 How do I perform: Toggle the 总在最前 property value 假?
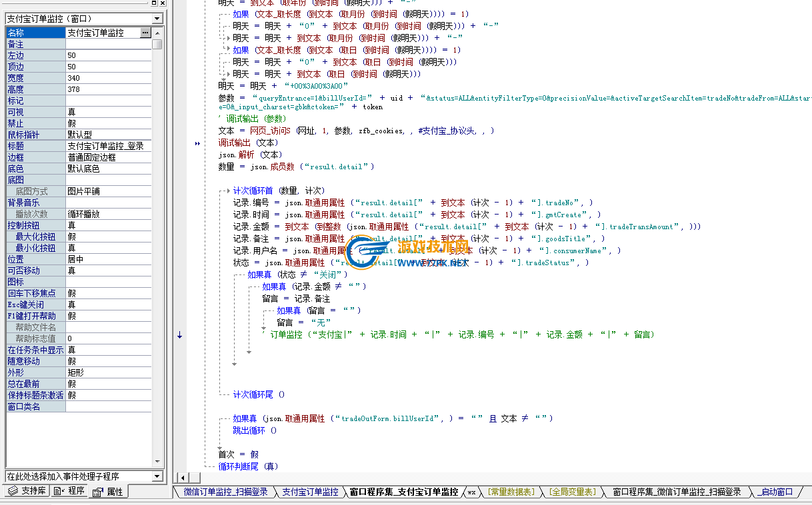pyautogui.click(x=108, y=384)
